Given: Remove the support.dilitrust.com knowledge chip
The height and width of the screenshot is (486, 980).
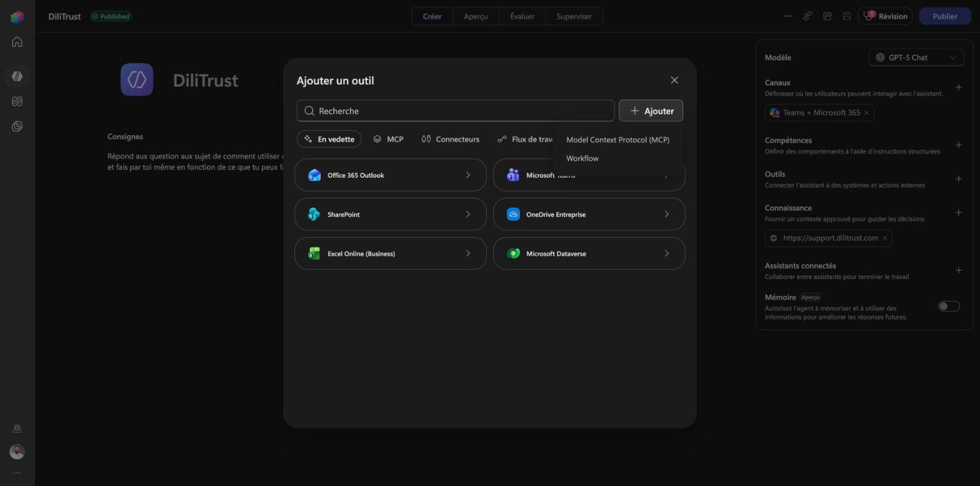Looking at the screenshot, I should click(884, 238).
